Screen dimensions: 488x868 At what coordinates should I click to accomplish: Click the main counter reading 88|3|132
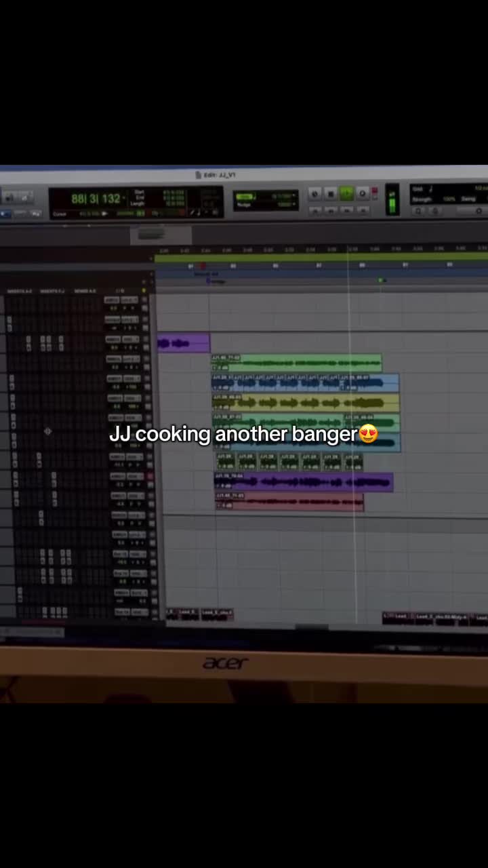point(96,199)
